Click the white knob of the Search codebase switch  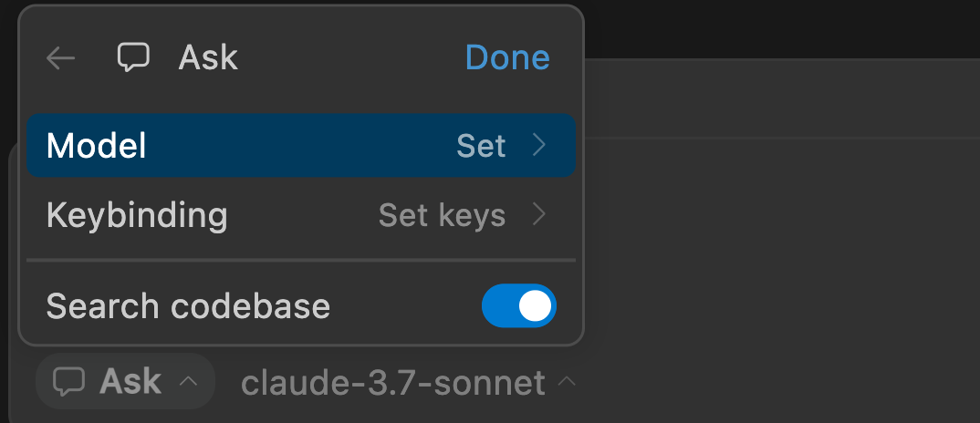tap(536, 306)
